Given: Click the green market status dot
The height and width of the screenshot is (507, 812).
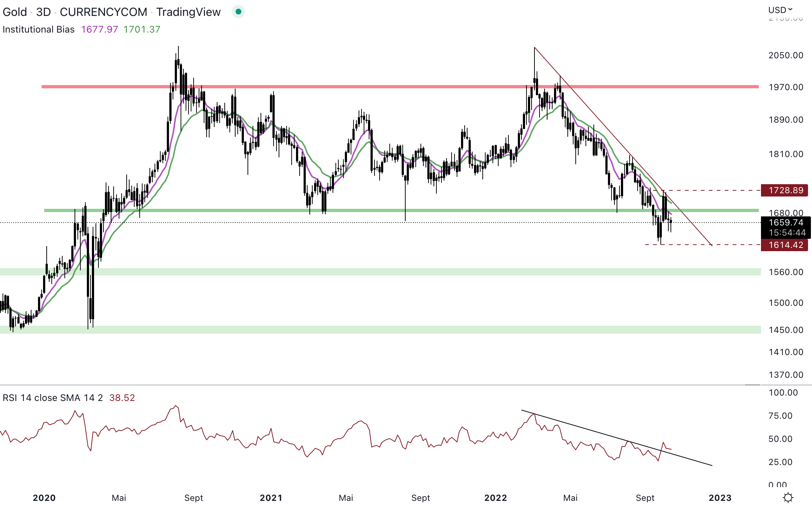Looking at the screenshot, I should point(238,12).
